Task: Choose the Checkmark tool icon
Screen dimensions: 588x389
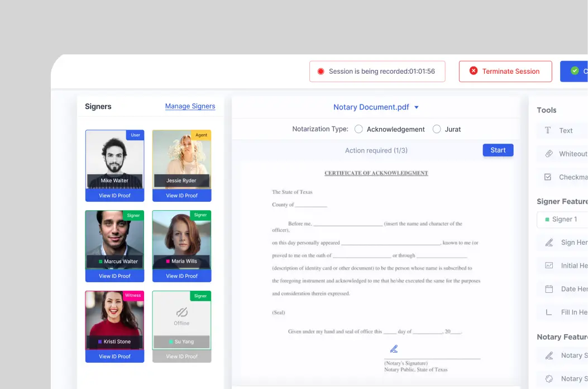Action: [x=548, y=177]
